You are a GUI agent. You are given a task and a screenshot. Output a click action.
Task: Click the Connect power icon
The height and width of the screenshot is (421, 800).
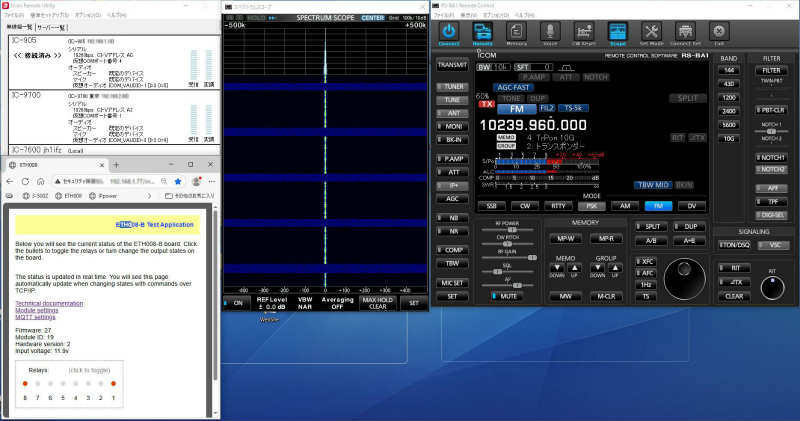click(448, 32)
